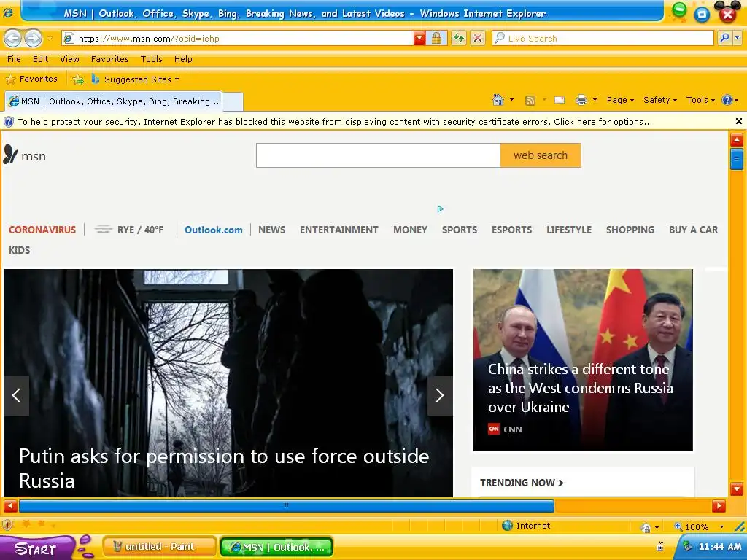Click the Add to Favorites Bar icon
This screenshot has width=747, height=560.
77,79
